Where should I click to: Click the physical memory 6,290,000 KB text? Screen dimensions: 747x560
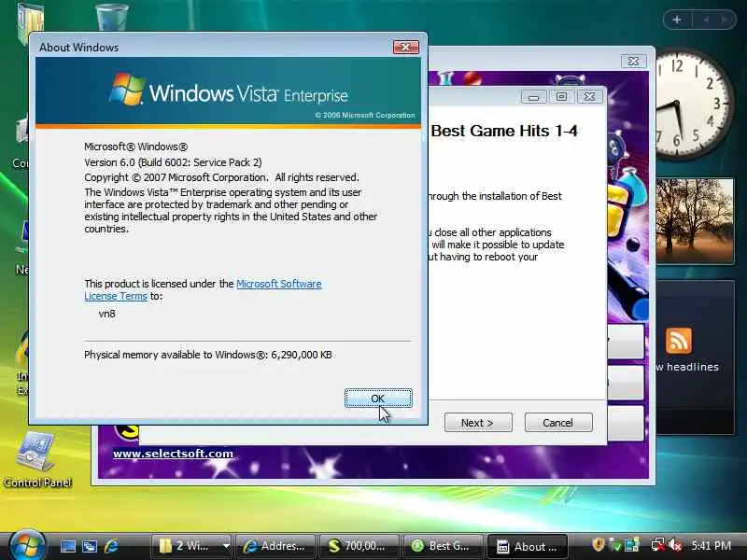[208, 355]
